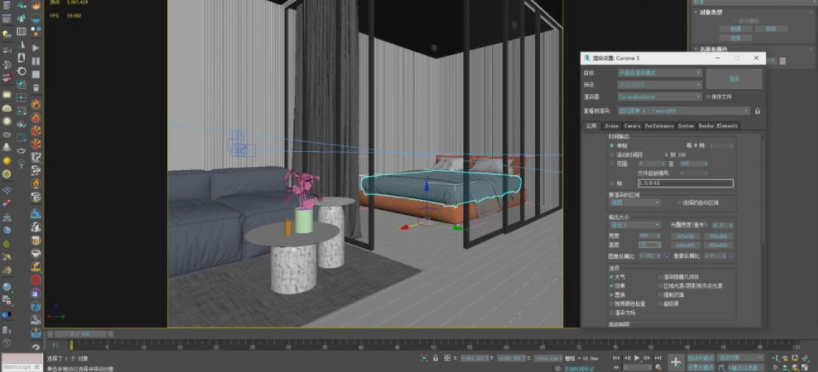818x372 pixels.
Task: Click the isolate selection icon in status bar
Action: tap(424, 358)
